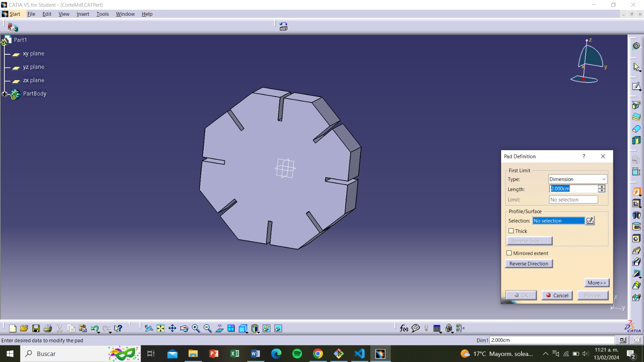The width and height of the screenshot is (644, 362).
Task: Click the Reverse Direction button
Action: 529,264
